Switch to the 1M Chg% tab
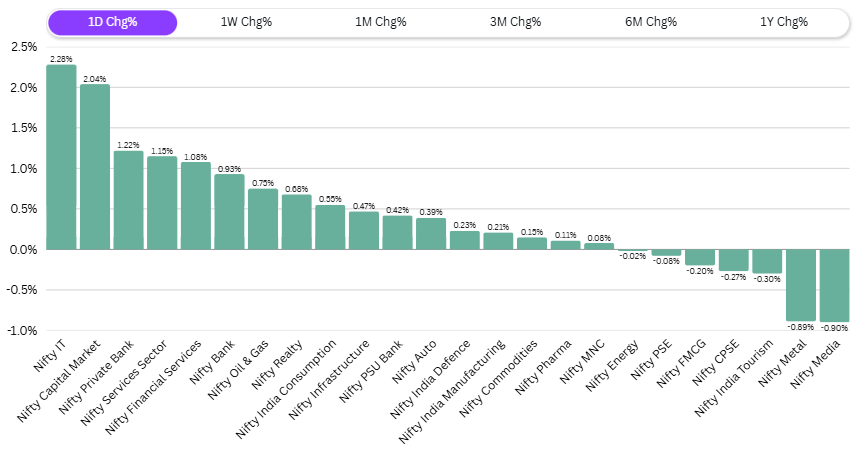The height and width of the screenshot is (455, 860). click(381, 22)
